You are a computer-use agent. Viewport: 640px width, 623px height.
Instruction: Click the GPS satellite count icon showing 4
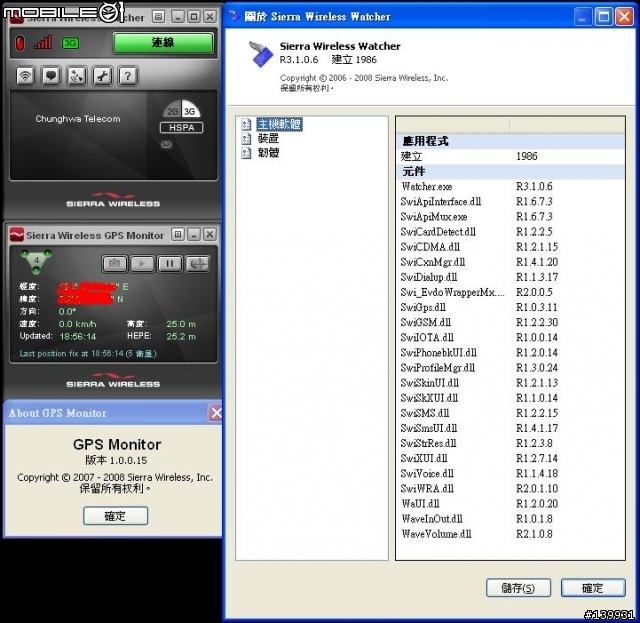pyautogui.click(x=36, y=261)
